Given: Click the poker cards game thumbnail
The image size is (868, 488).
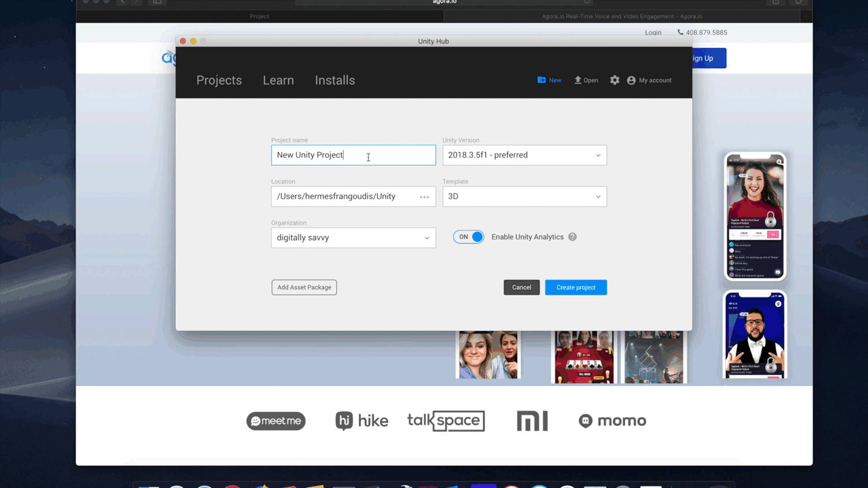Looking at the screenshot, I should [584, 357].
